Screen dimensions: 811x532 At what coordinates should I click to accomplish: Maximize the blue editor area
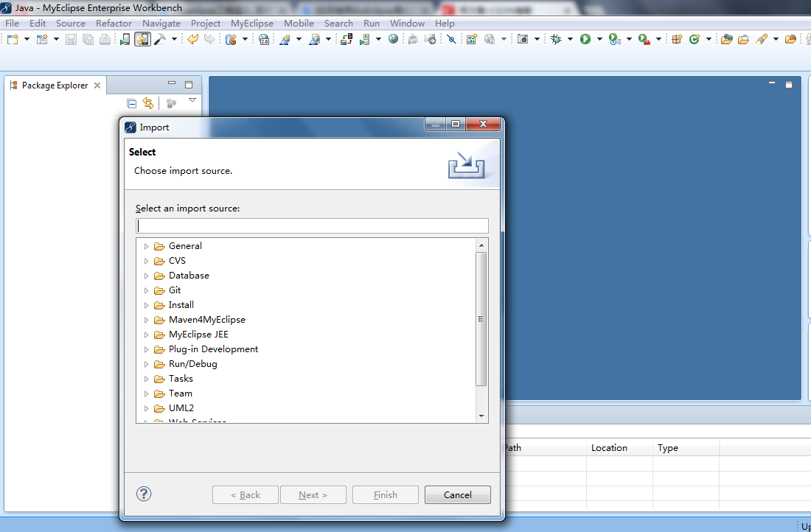[789, 84]
